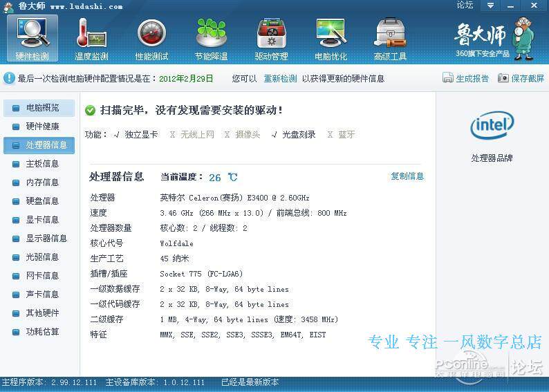Launch the 性能测试 performance test
This screenshot has width=549, height=392.
click(x=151, y=39)
